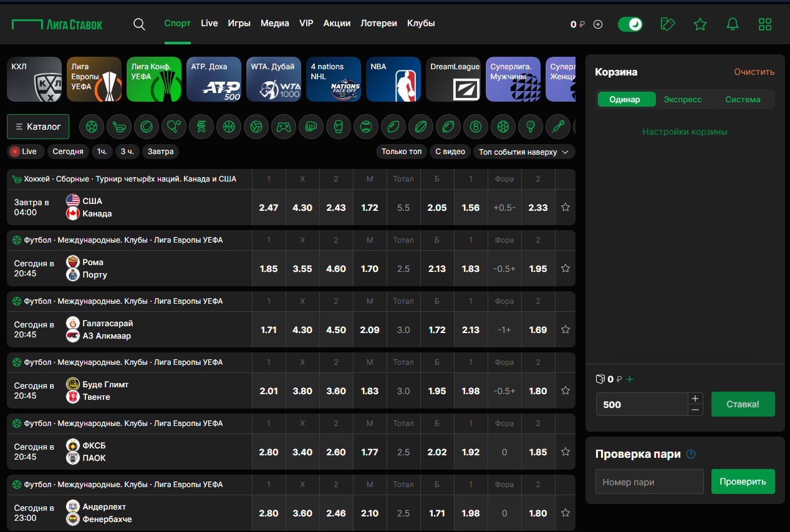Viewport: 790px width, 532px height.
Task: Favorite the Галатасарай – АЗ Алкмаар match
Action: pyautogui.click(x=566, y=329)
